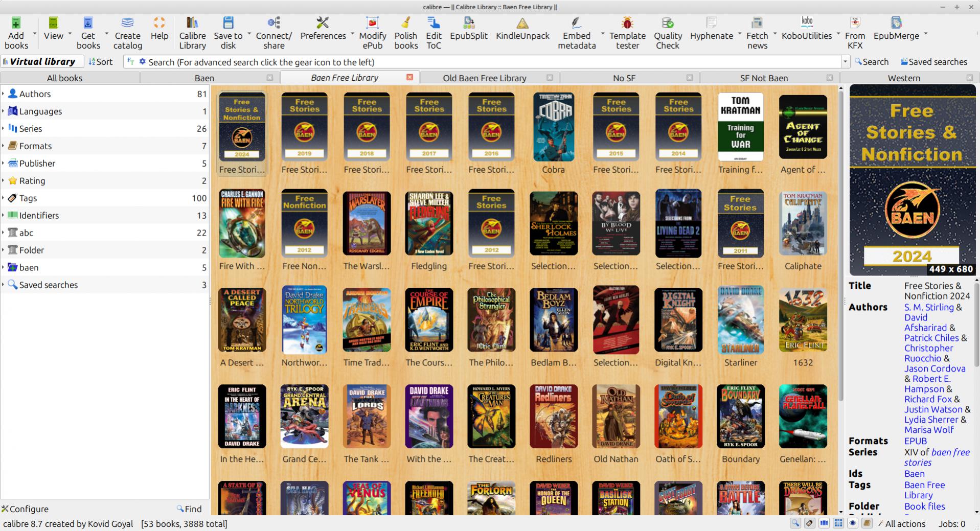Expand the Authors category

(3, 94)
